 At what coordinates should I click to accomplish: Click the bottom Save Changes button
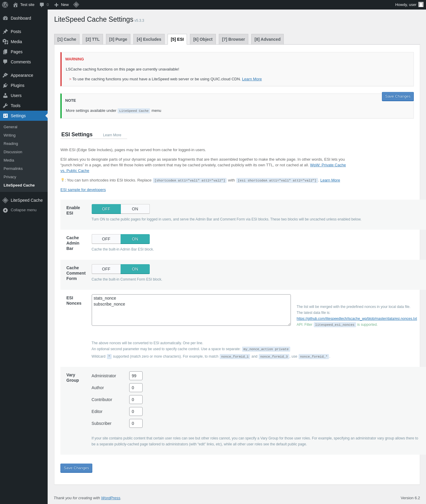click(76, 468)
